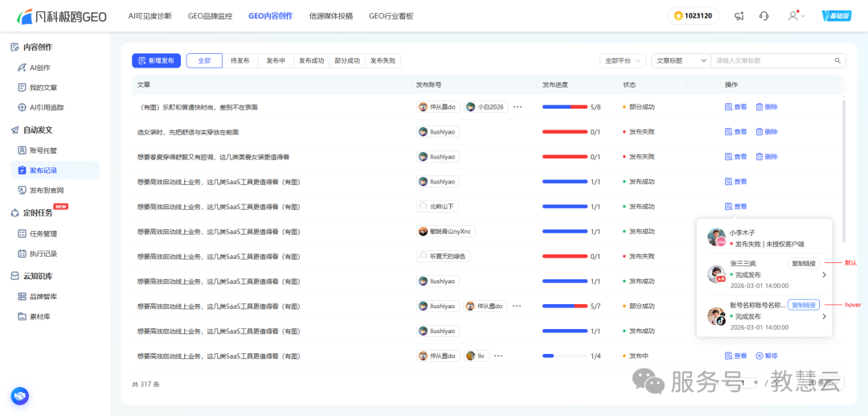
Task: Click the table's vertical scrollbar
Action: (x=844, y=171)
